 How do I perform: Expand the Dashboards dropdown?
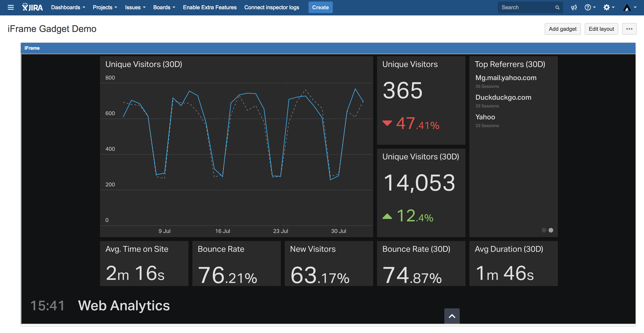point(68,8)
